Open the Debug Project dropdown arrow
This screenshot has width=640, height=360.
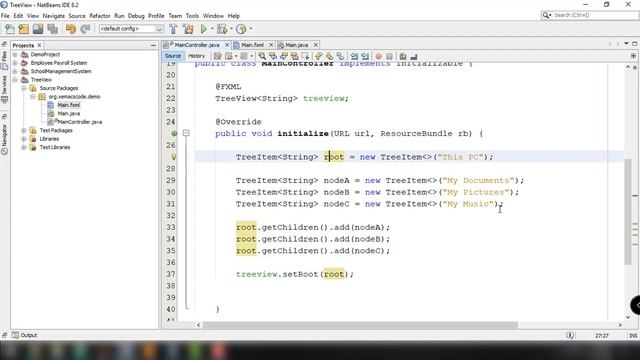[x=231, y=29]
